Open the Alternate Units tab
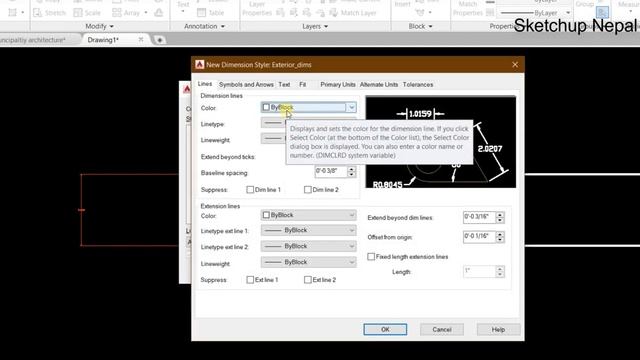640x360 pixels. click(379, 84)
